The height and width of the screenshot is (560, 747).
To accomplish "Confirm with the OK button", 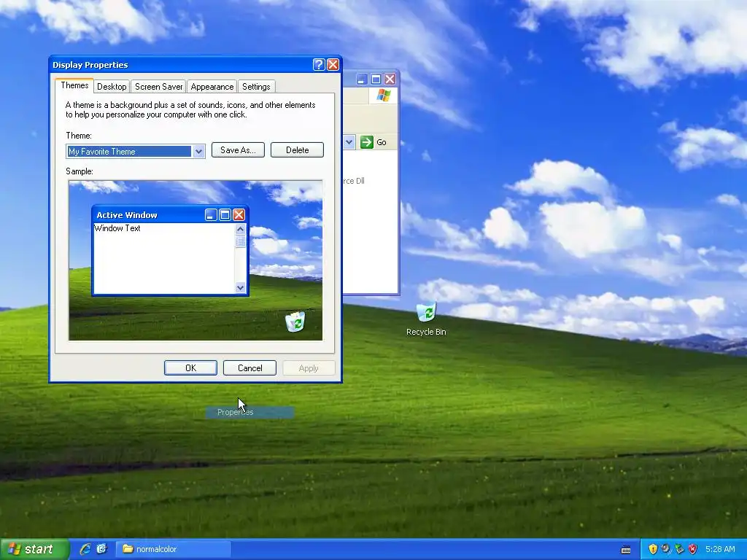I will pos(190,368).
